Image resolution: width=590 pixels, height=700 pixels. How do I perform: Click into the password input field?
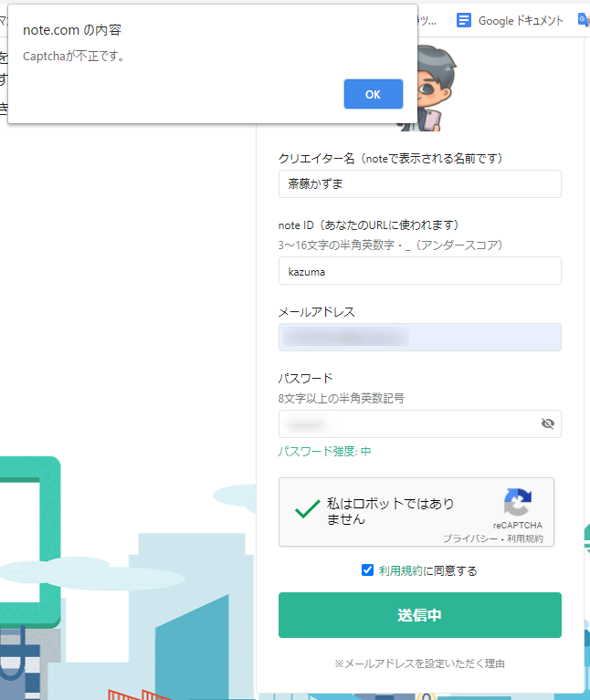[420, 423]
